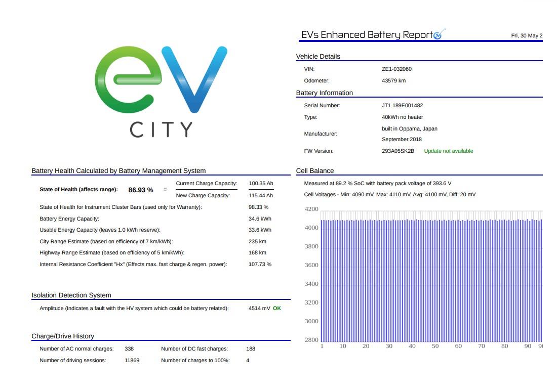Click the highway range estimate 168 km
557x392 pixels.
pyautogui.click(x=258, y=252)
